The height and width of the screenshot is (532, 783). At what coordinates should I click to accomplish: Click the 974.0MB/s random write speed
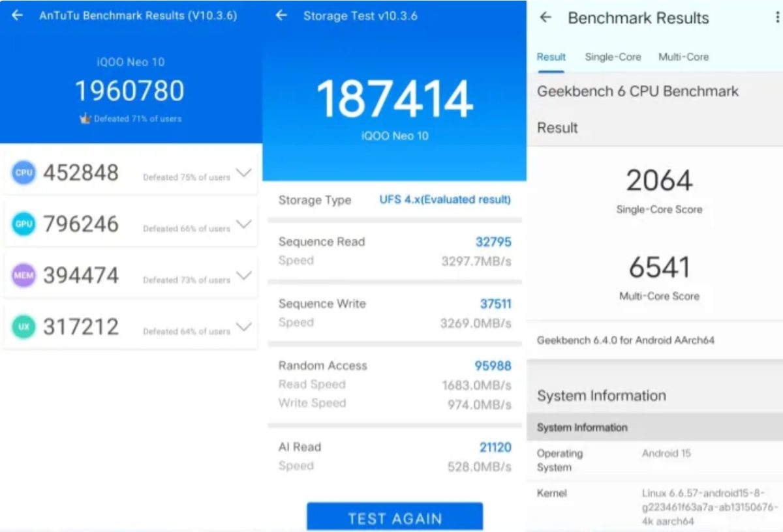[x=479, y=405]
